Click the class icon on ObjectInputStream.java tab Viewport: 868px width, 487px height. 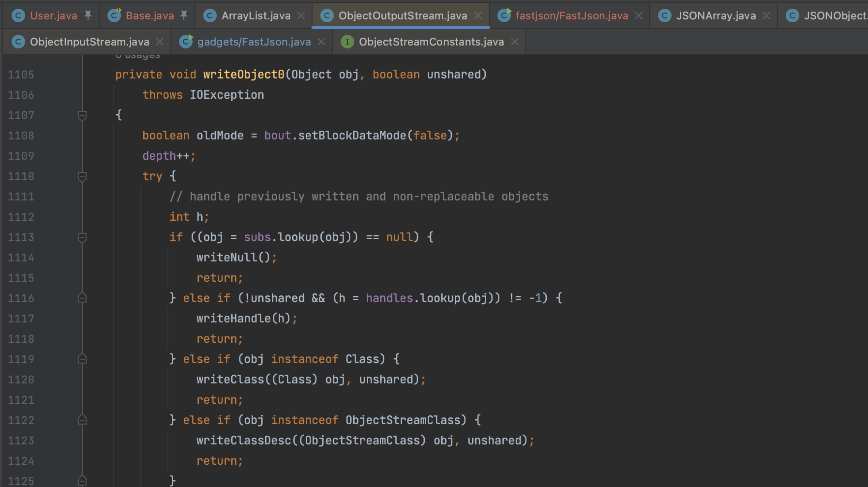pyautogui.click(x=18, y=42)
